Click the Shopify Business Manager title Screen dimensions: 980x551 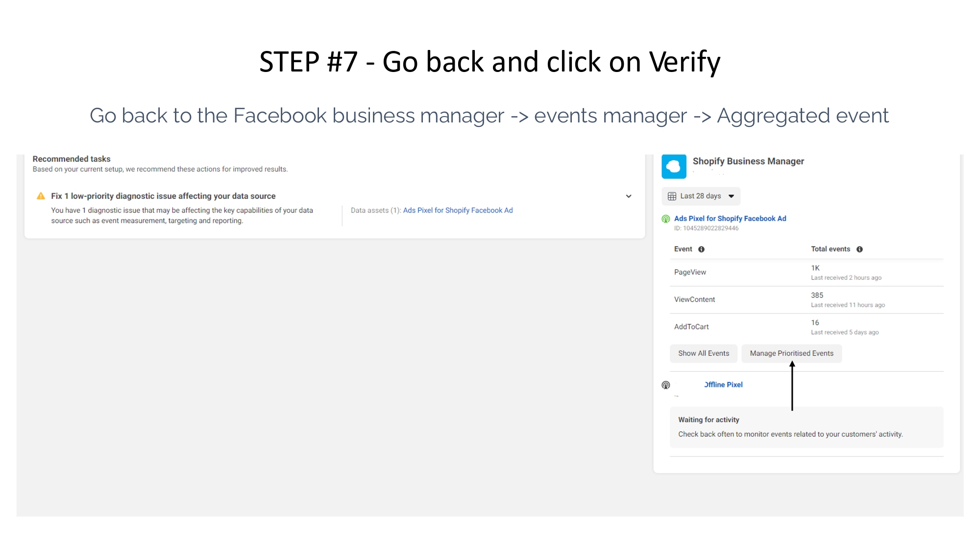point(748,161)
